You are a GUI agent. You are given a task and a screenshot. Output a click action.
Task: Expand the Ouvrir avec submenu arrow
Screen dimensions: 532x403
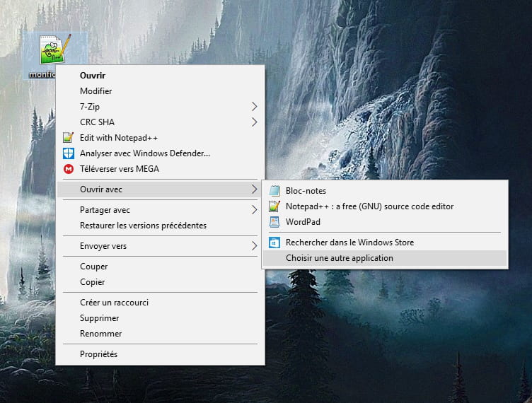pos(254,189)
